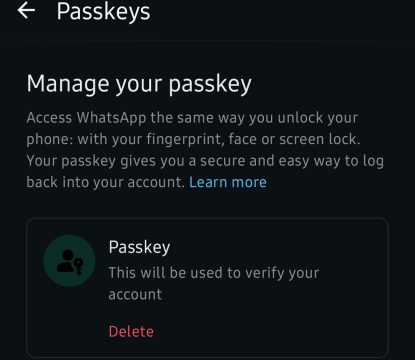Image resolution: width=415 pixels, height=360 pixels.
Task: Tap the passkey person-and-key icon
Action: [x=69, y=261]
